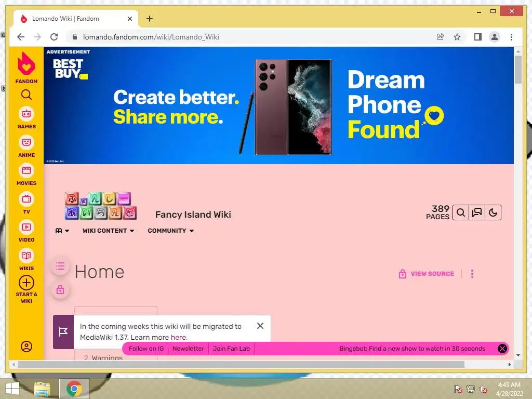
Task: Click the '2 Warnings' contents entry
Action: [x=103, y=357]
